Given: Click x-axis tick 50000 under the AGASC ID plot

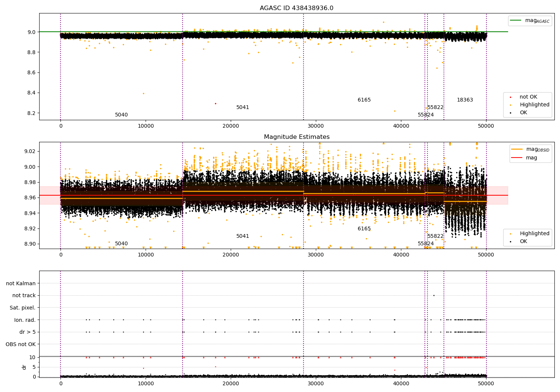Looking at the screenshot, I should click(486, 126).
